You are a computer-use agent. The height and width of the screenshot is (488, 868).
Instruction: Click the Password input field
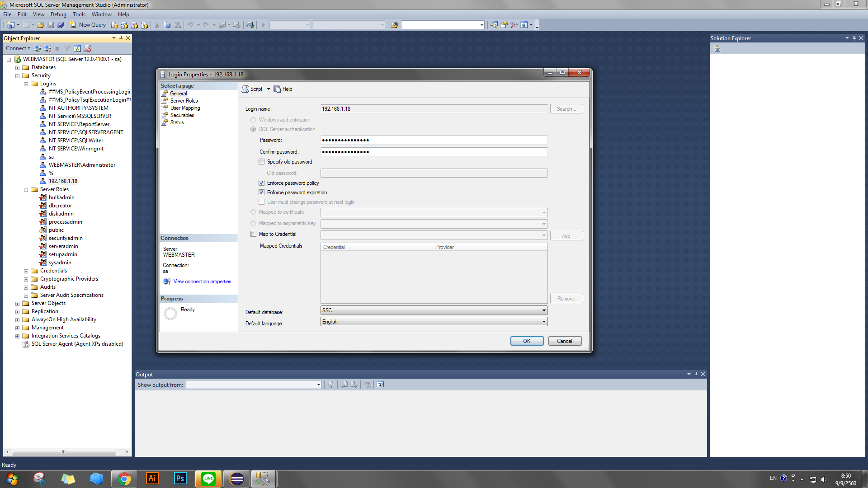[x=434, y=140]
